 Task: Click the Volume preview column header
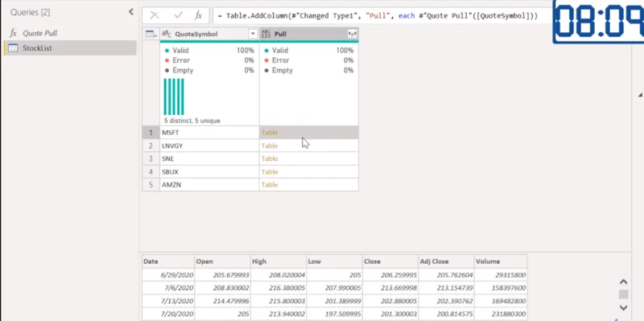pyautogui.click(x=501, y=261)
